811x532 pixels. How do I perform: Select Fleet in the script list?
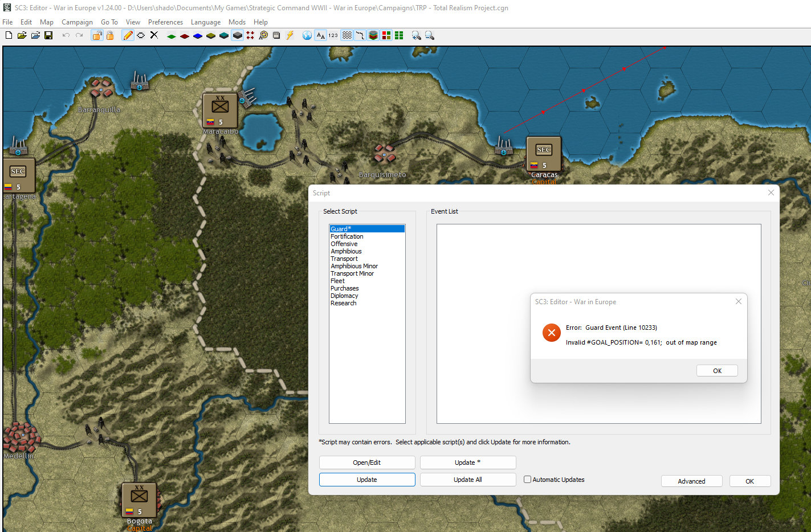click(x=367, y=281)
